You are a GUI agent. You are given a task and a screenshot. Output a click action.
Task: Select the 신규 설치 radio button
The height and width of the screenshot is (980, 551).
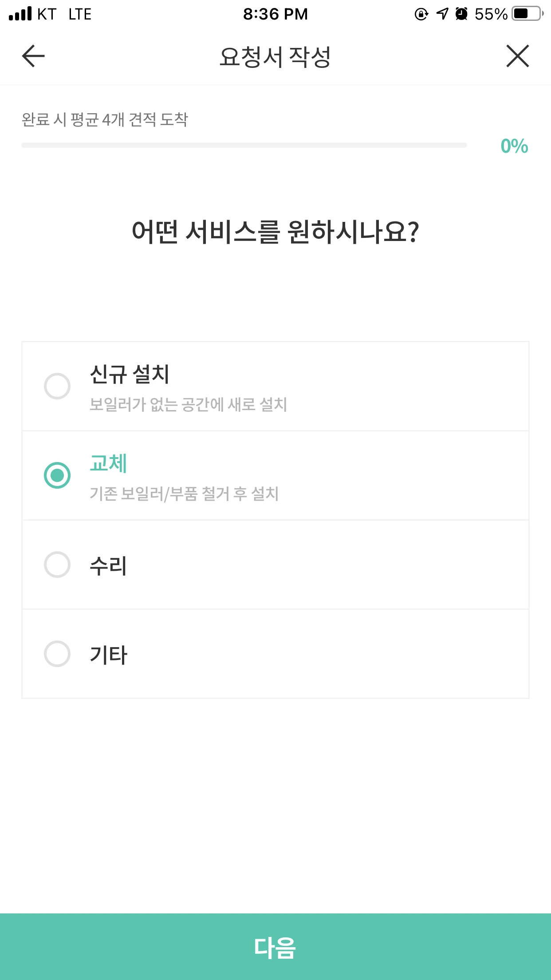click(x=57, y=386)
